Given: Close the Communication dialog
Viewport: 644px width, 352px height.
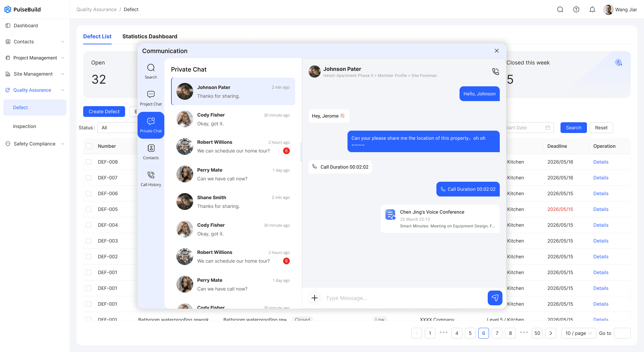Looking at the screenshot, I should point(497,51).
